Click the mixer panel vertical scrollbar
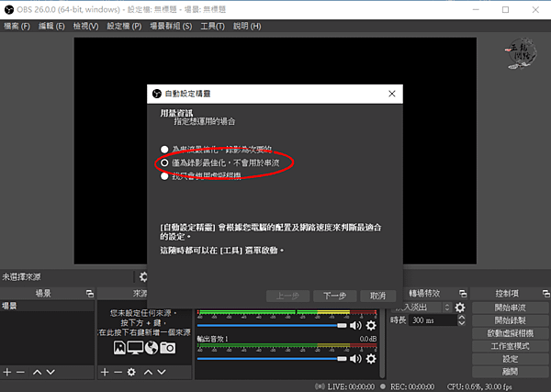551x392 pixels. [382, 342]
